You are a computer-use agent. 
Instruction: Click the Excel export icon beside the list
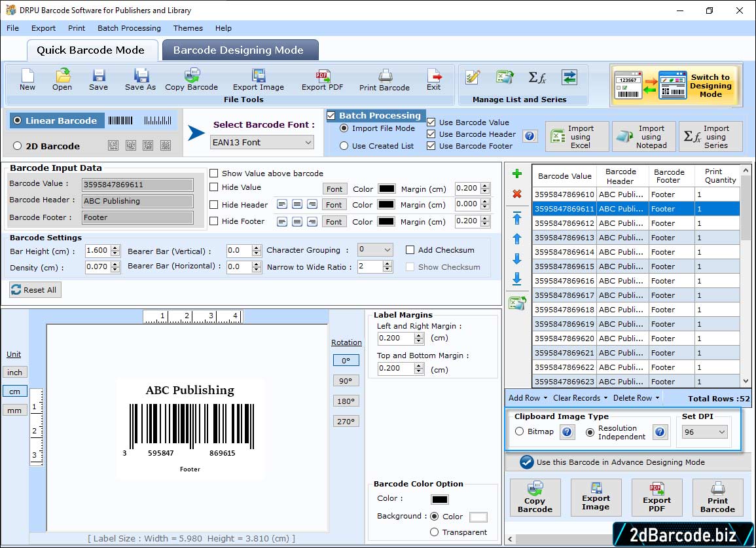click(517, 303)
